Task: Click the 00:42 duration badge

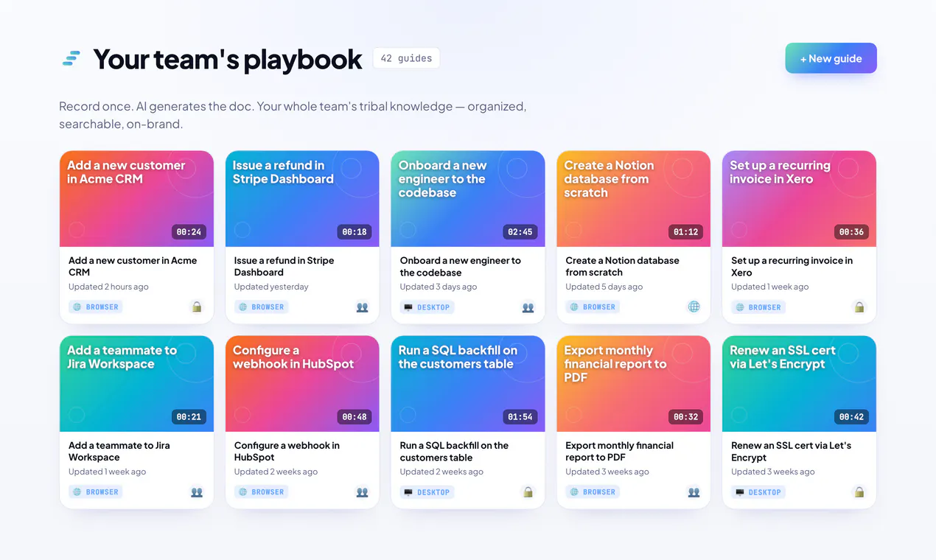Action: [x=852, y=416]
